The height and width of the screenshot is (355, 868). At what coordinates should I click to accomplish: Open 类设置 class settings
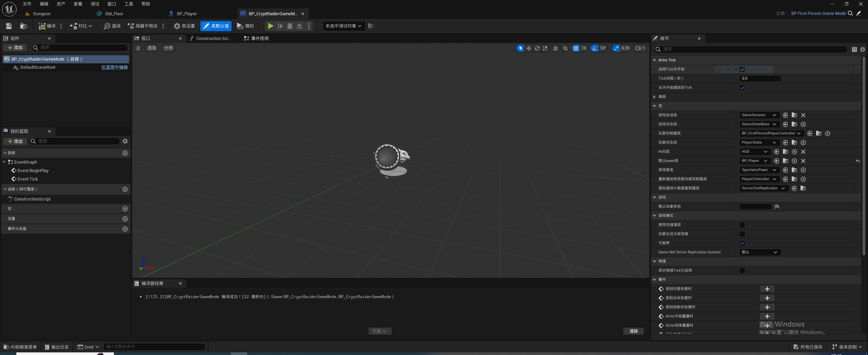[x=184, y=26]
